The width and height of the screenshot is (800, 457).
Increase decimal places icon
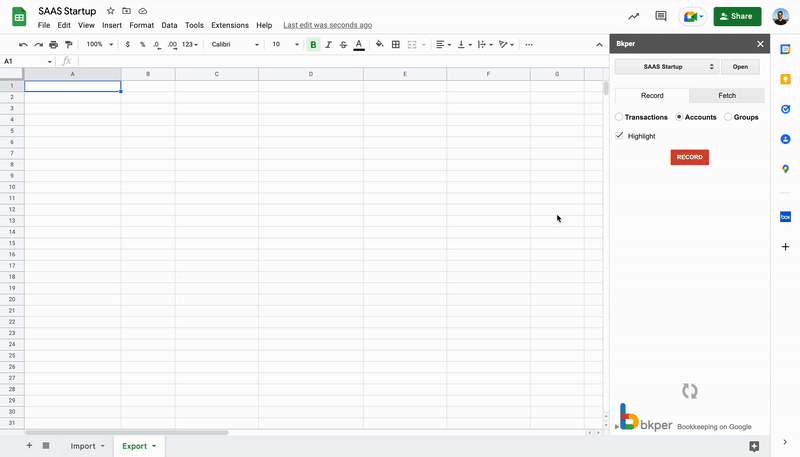[x=172, y=45]
